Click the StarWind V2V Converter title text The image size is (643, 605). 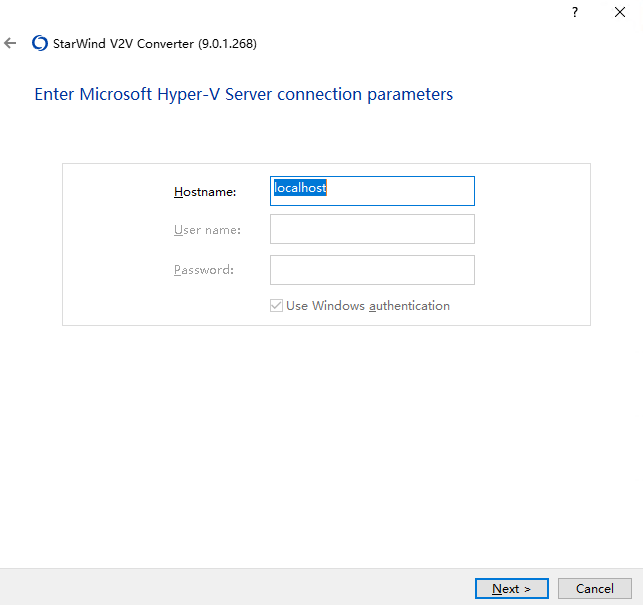click(155, 43)
